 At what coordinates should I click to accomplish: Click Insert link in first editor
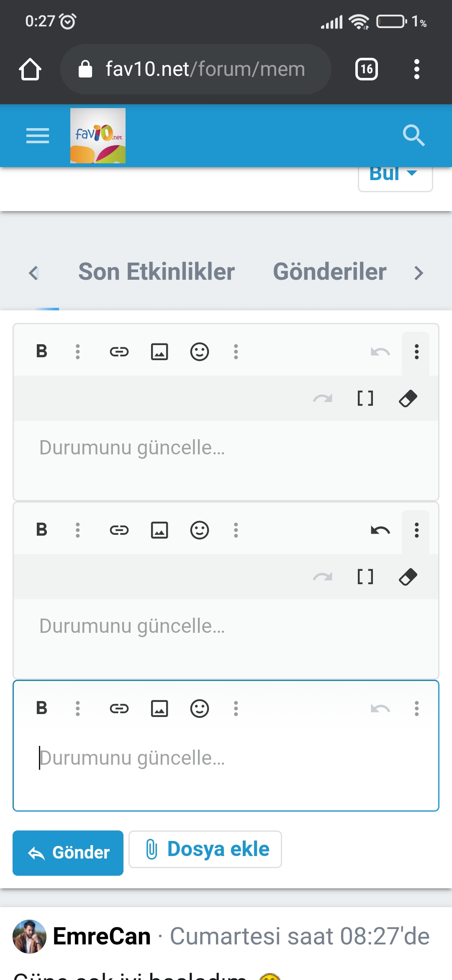[x=119, y=352]
